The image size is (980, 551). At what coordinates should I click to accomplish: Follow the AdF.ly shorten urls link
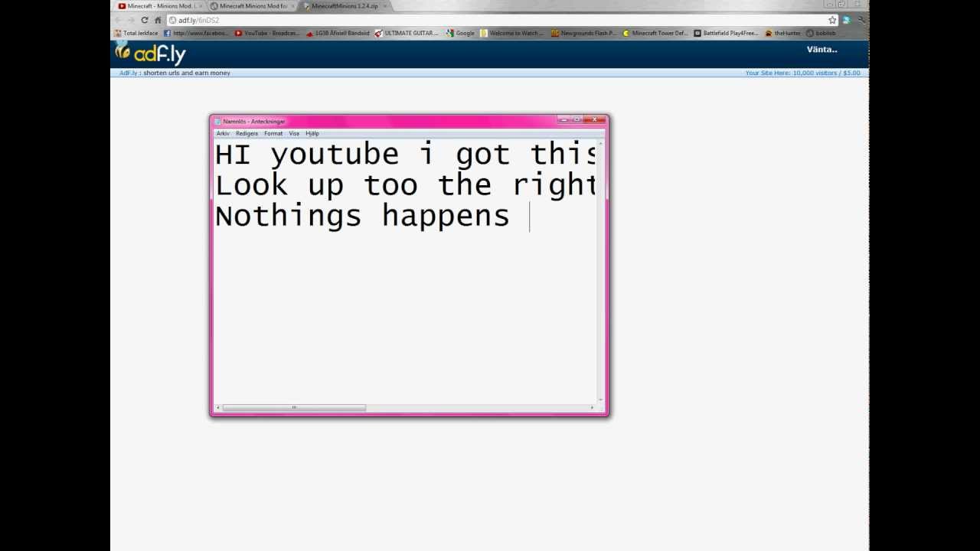click(x=175, y=73)
